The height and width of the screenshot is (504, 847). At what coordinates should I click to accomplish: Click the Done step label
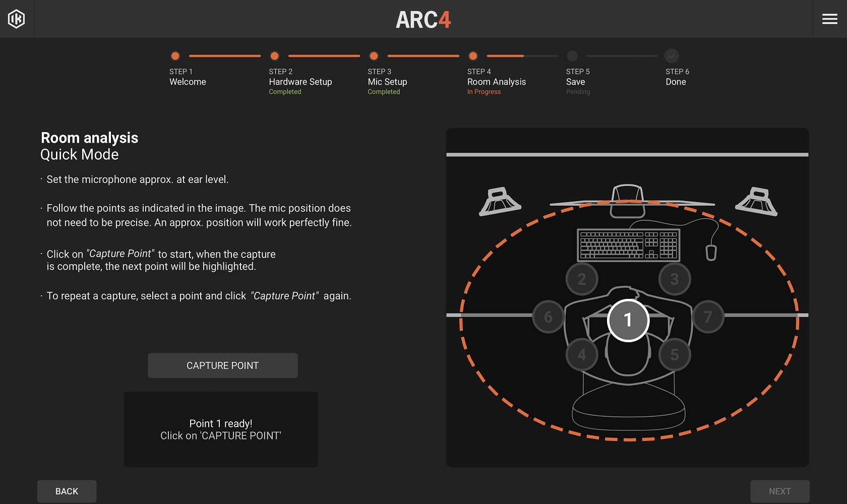(x=676, y=82)
